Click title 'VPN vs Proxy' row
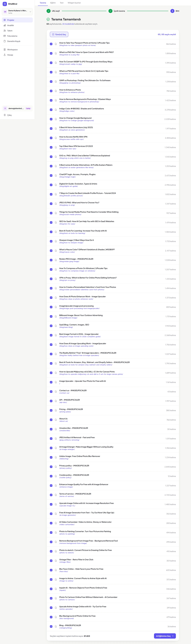This screenshot has width=191, height=644. click(x=88, y=278)
